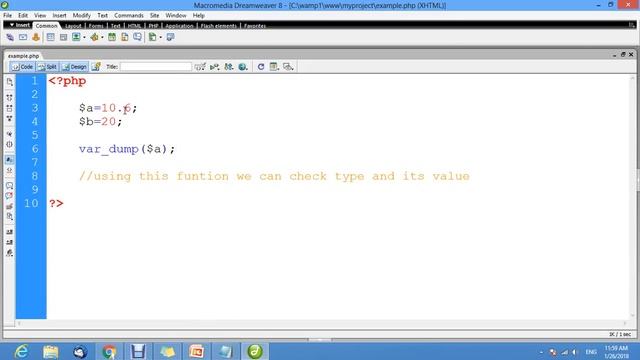
Task: Switch to the Layout insert tab
Action: pos(73,26)
